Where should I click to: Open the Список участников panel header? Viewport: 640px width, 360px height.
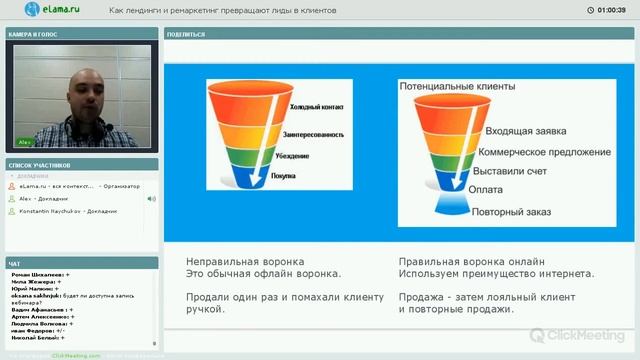82,165
